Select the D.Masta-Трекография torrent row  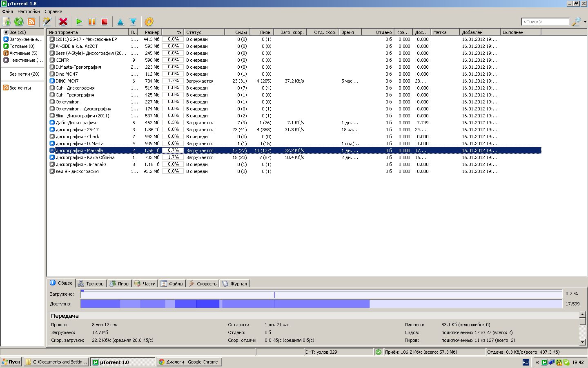(x=294, y=67)
